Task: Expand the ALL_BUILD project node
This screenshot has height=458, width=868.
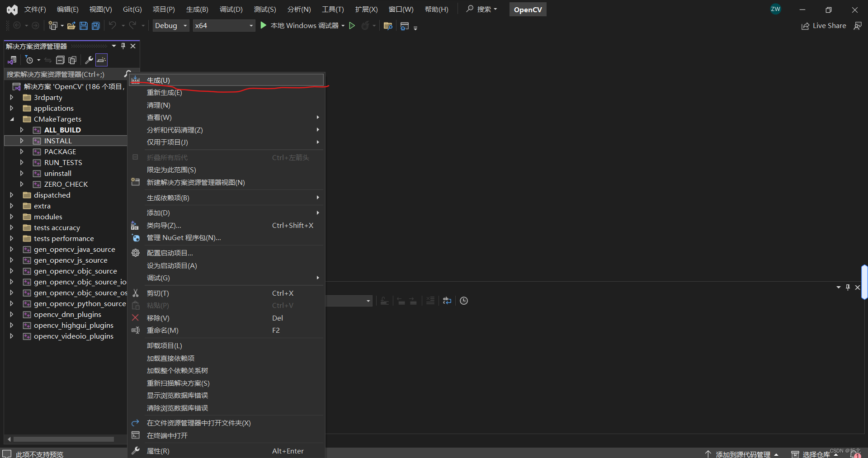Action: [x=22, y=130]
